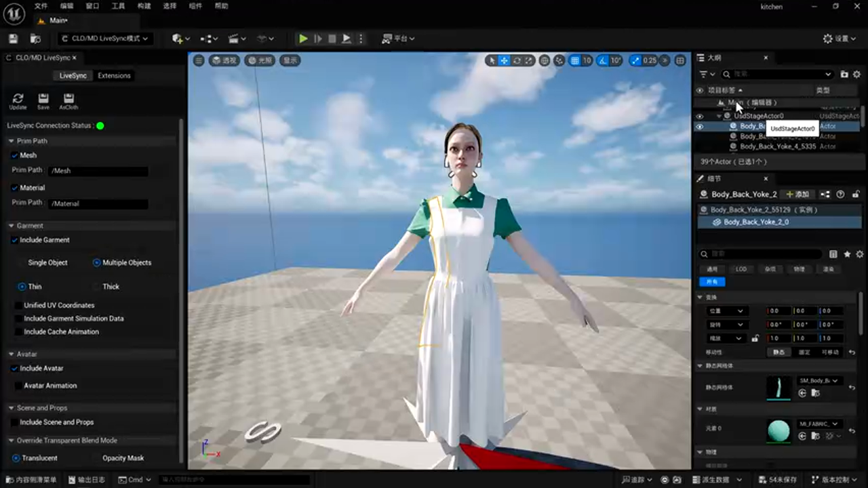Viewport: 868px width, 488px height.
Task: Open the viewport hamburger options menu
Action: (199, 60)
